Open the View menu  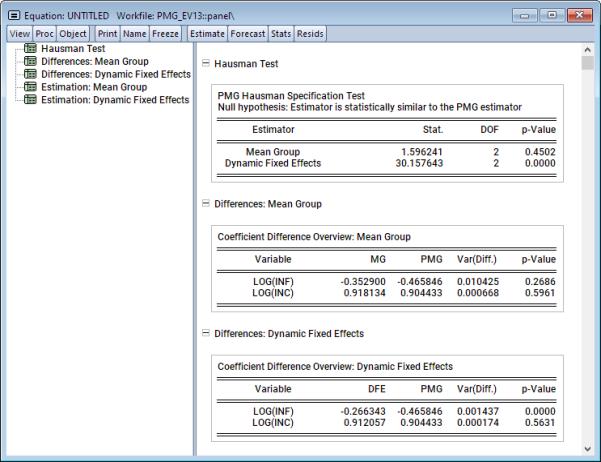19,33
